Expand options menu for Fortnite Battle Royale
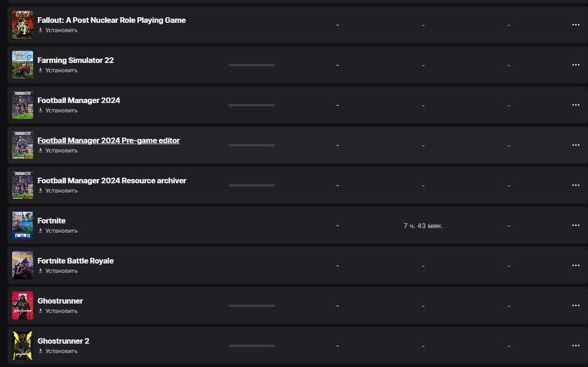Screen dimensions: 588x367 pos(576,265)
